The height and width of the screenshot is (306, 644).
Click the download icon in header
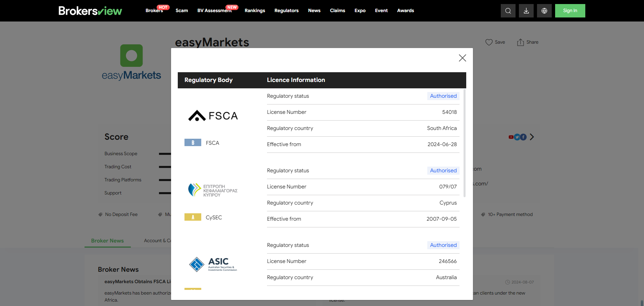pos(526,11)
